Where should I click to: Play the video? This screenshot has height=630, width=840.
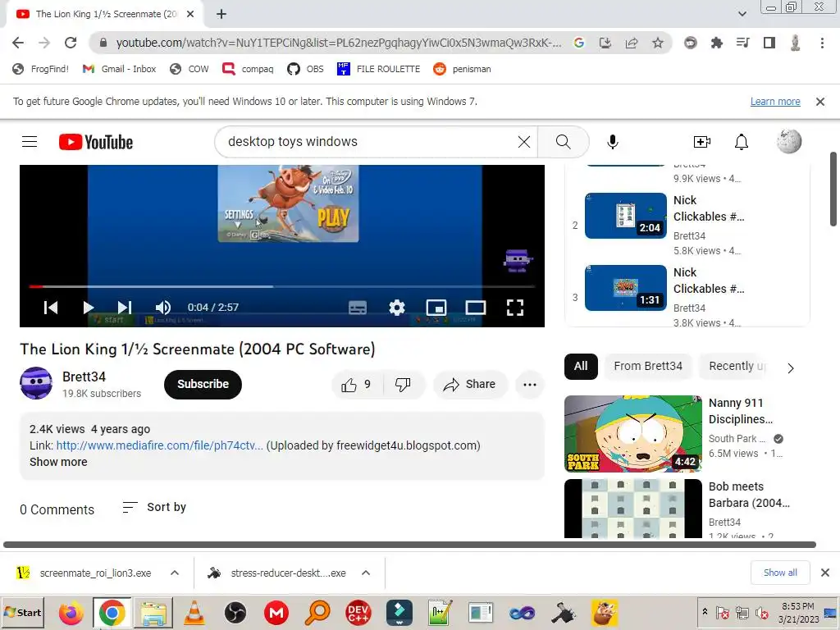click(x=89, y=308)
